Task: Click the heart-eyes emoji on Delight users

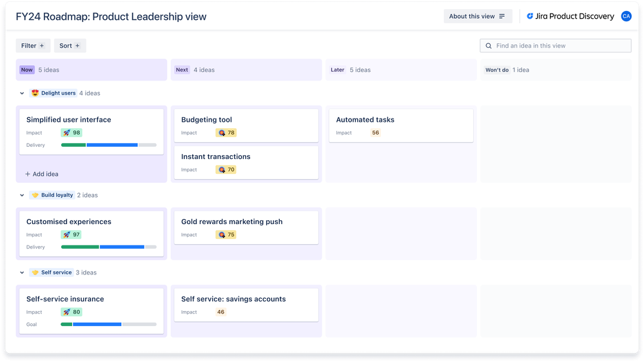Action: (x=35, y=93)
